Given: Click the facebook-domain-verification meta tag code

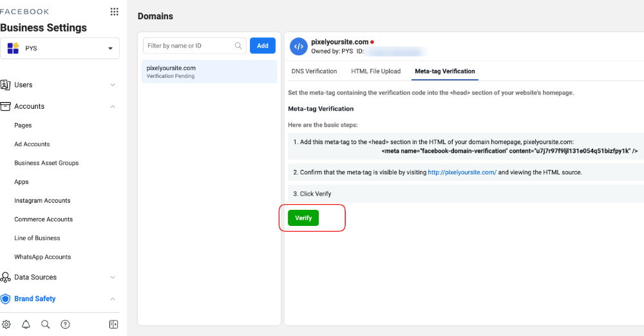Looking at the screenshot, I should pos(509,151).
